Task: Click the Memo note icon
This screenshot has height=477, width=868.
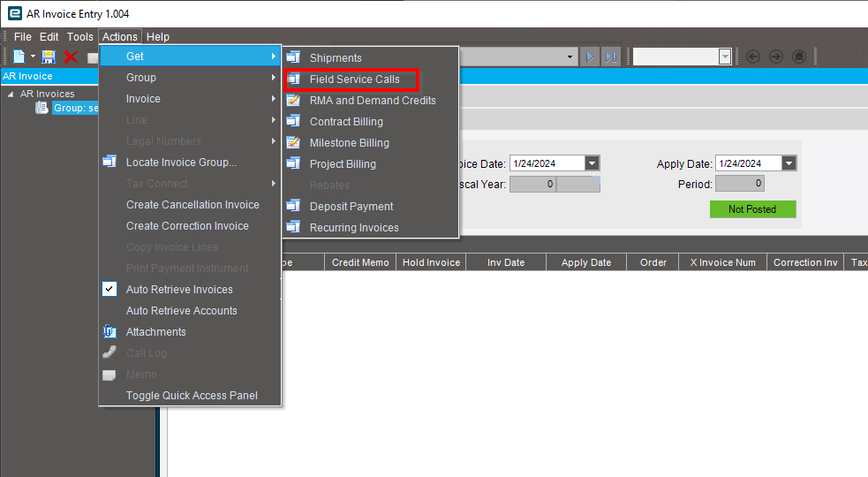Action: [x=109, y=375]
